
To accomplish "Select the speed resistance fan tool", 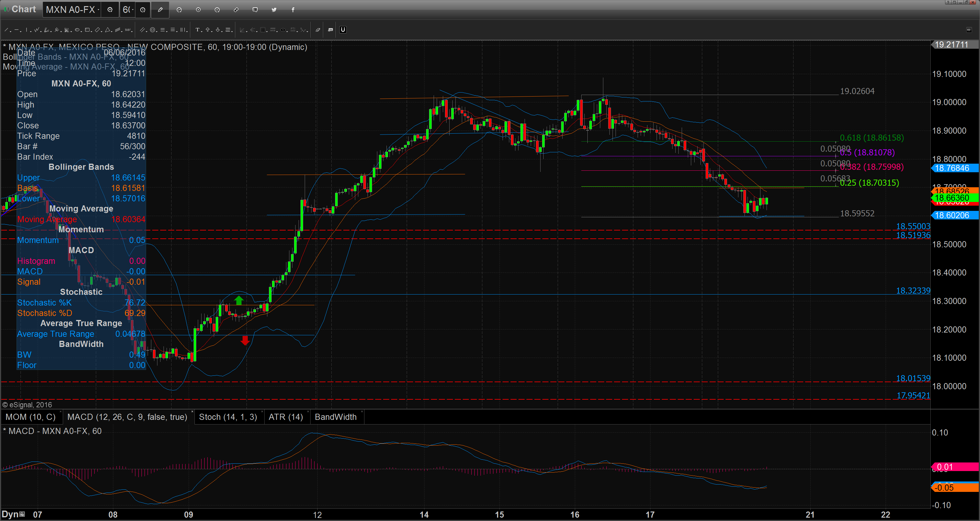I will point(67,30).
